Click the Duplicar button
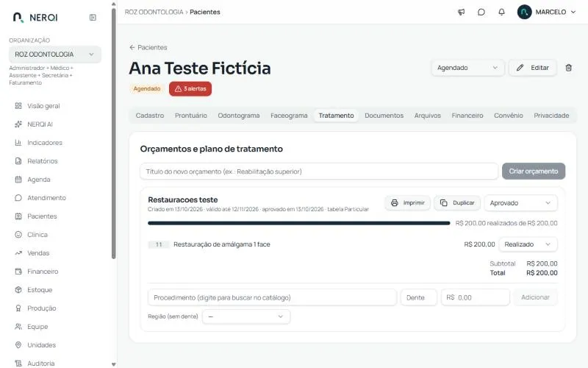 457,203
